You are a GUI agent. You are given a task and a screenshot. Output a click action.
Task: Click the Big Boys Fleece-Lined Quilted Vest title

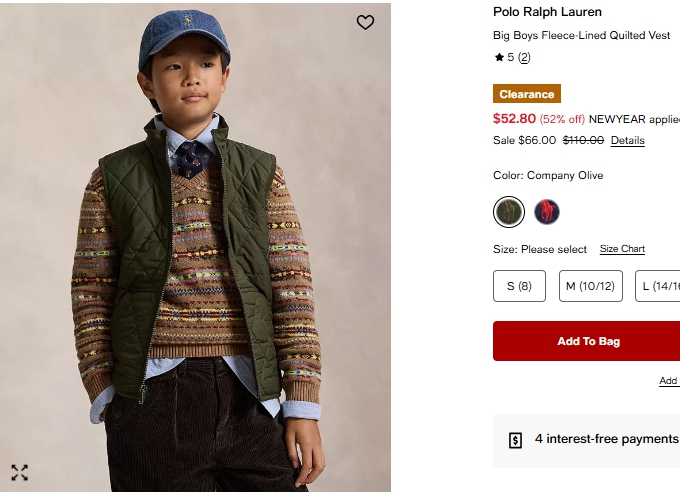coord(581,35)
